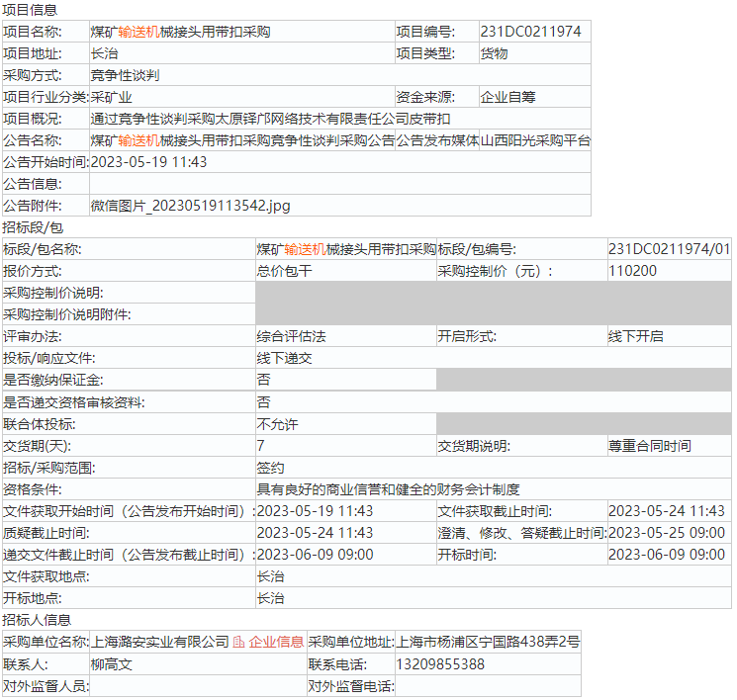Screen dimensions: 737x700
Task: Select contact phone 13209855388
Action: [x=440, y=664]
